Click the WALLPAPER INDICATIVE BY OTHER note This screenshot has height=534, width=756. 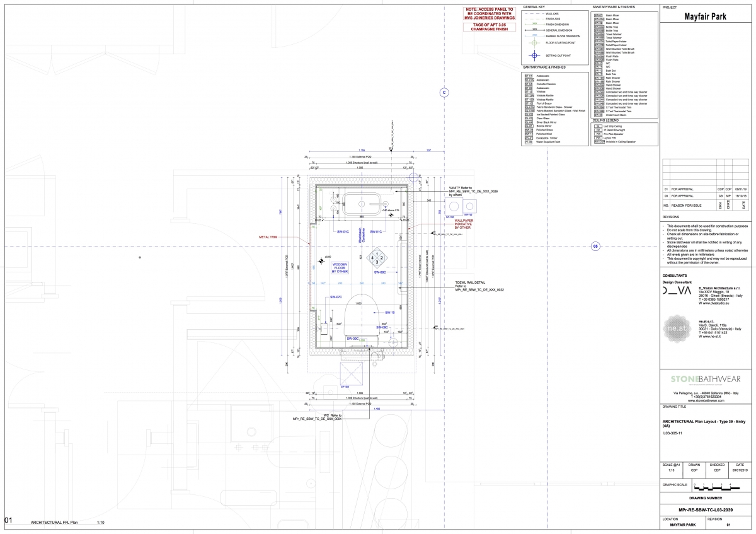click(464, 224)
